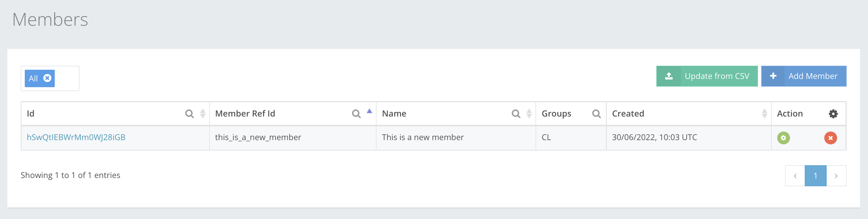Open column settings via the gear icon

point(833,113)
